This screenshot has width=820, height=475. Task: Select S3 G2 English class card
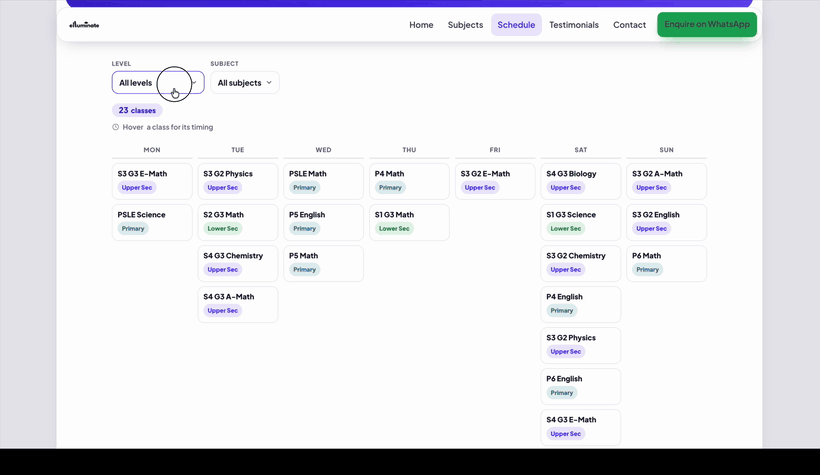(667, 222)
